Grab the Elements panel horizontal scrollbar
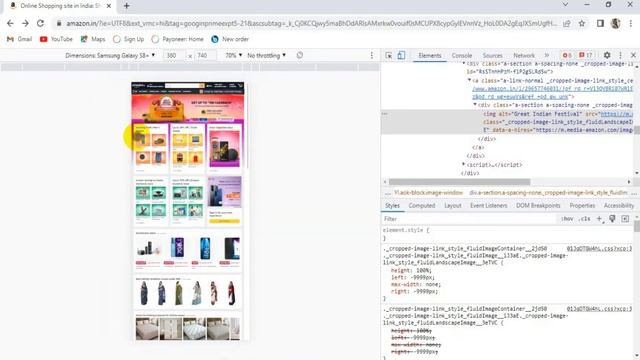Viewport: 640px width, 360px height. (459, 182)
